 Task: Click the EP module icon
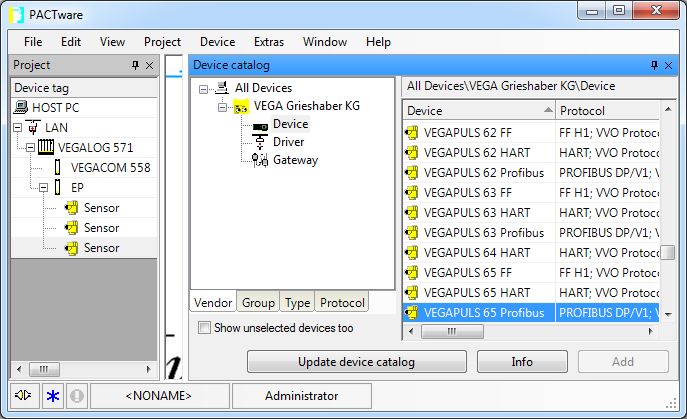tap(57, 187)
